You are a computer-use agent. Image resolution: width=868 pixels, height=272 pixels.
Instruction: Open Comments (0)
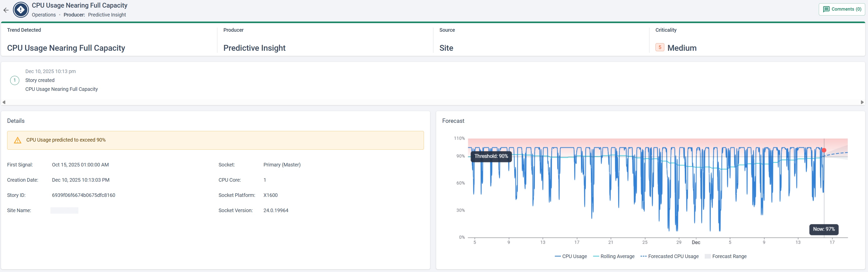pyautogui.click(x=842, y=9)
